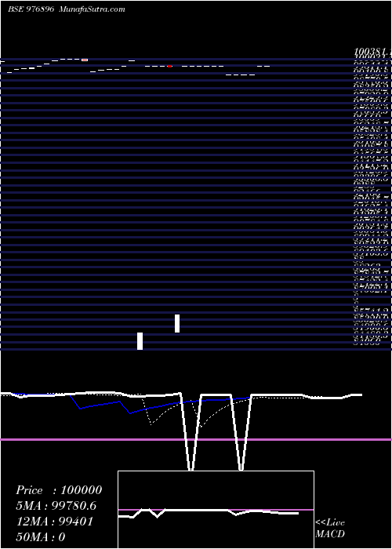This screenshot has width=392, height=549.
Task: Click the lower white volume bar
Action: tap(140, 341)
